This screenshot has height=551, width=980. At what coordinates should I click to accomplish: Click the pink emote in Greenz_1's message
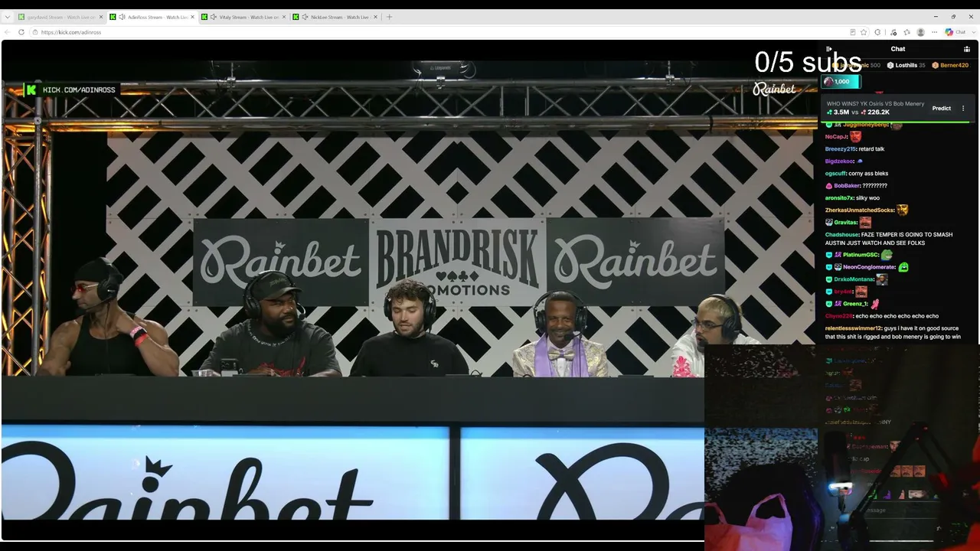coord(875,304)
